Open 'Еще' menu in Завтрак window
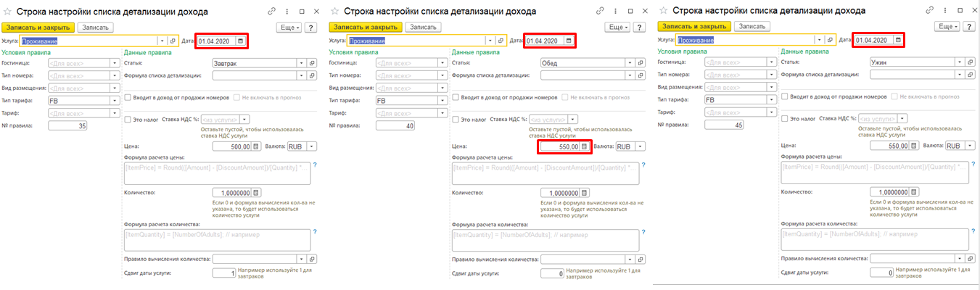Screen dimensions: 980x290 [290, 27]
